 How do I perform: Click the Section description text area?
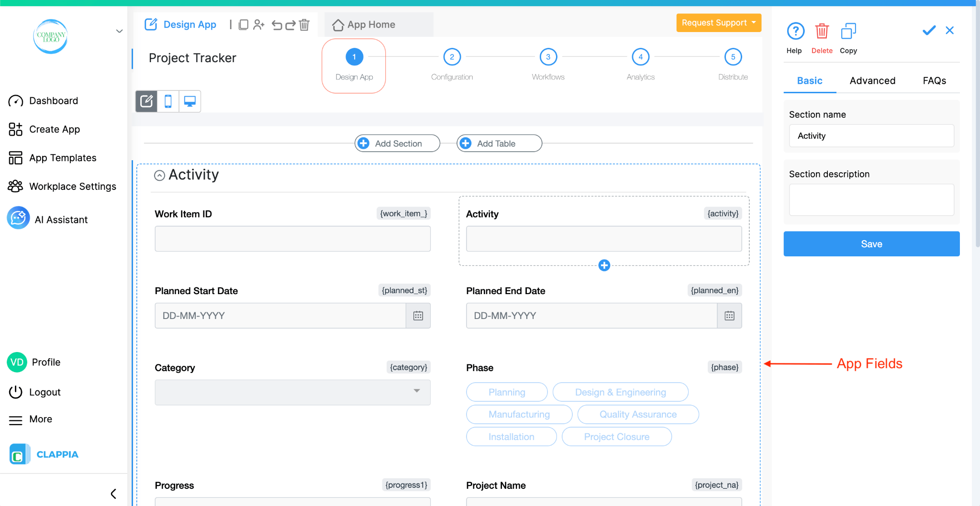(x=871, y=200)
